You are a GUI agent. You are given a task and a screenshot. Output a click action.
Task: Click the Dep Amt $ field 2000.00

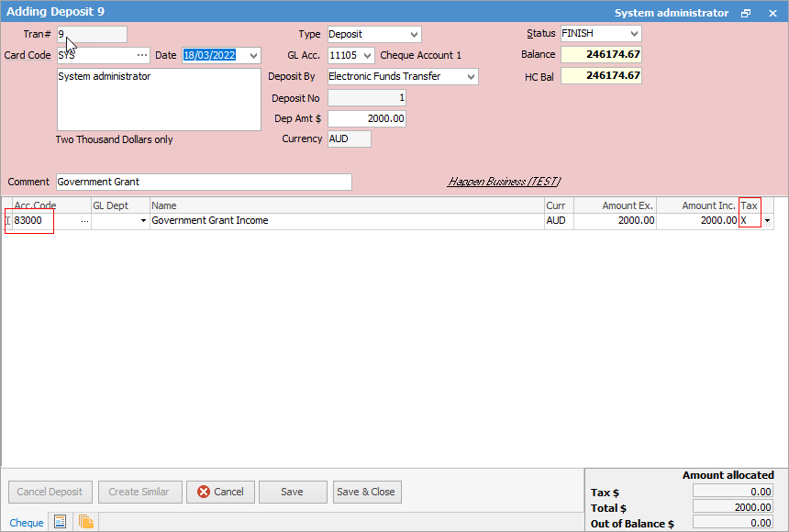367,118
